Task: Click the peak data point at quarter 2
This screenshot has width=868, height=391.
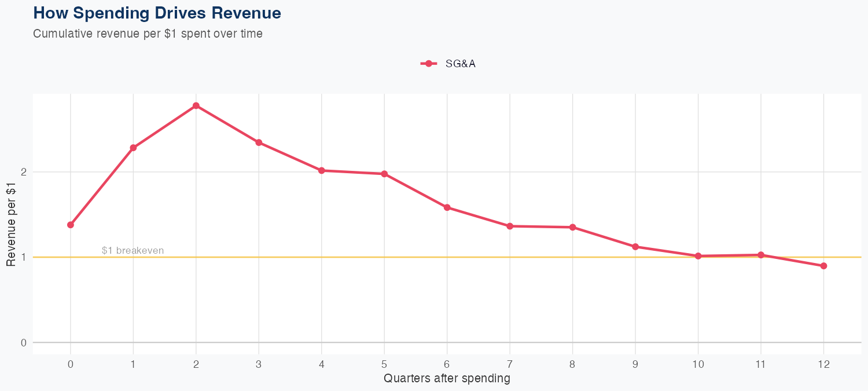Action: point(196,105)
